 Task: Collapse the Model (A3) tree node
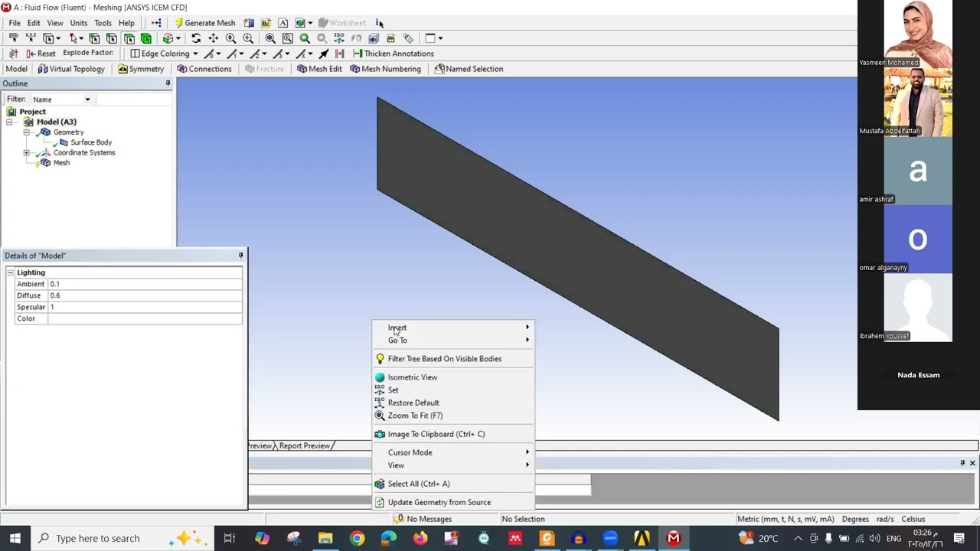[11, 122]
